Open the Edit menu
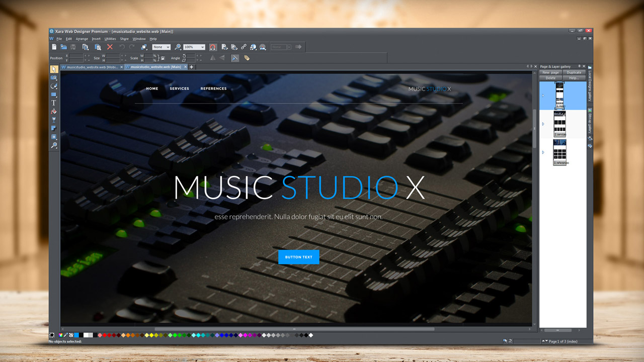This screenshot has height=362, width=644. click(69, 39)
